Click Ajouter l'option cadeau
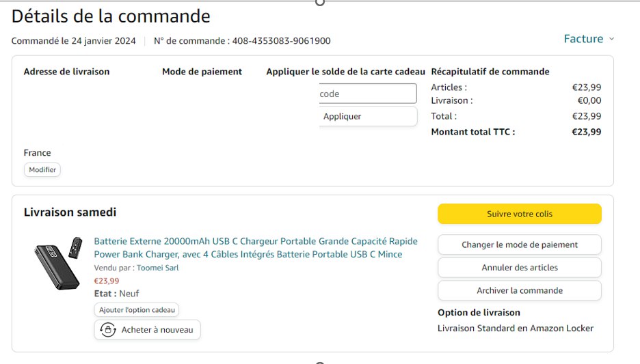Image resolution: width=640 pixels, height=364 pixels. pos(137,310)
